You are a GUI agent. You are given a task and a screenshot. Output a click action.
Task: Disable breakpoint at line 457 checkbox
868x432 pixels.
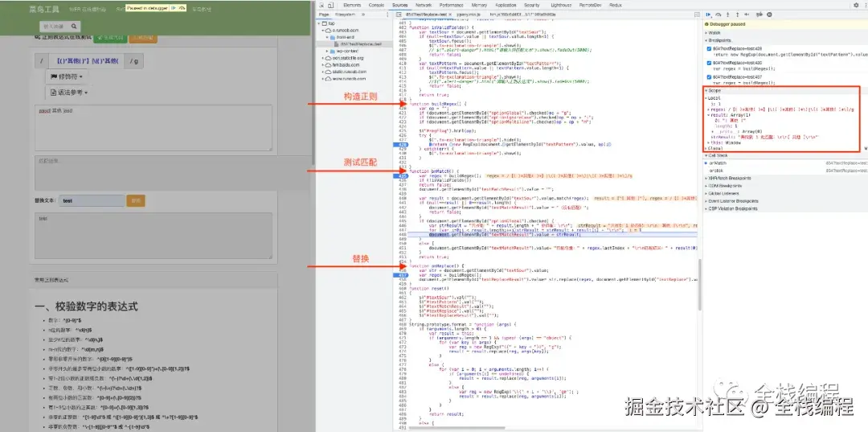pos(709,77)
